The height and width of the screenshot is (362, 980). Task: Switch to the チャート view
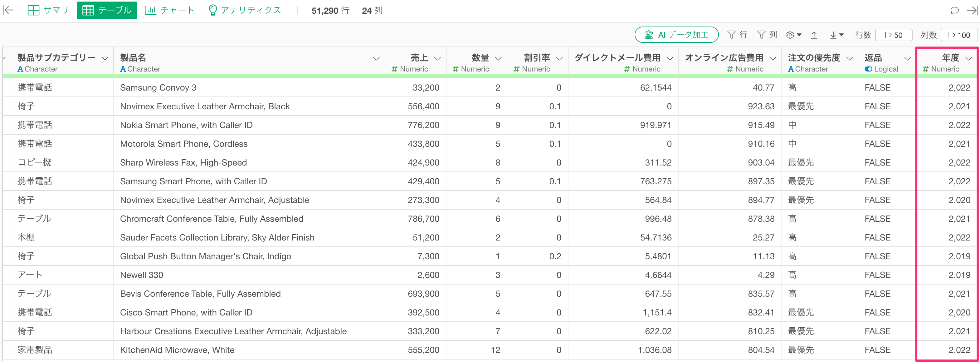point(170,10)
